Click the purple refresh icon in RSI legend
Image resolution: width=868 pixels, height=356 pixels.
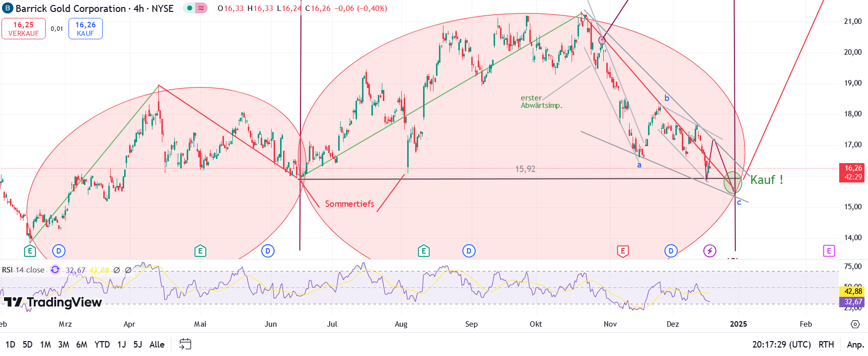click(55, 269)
